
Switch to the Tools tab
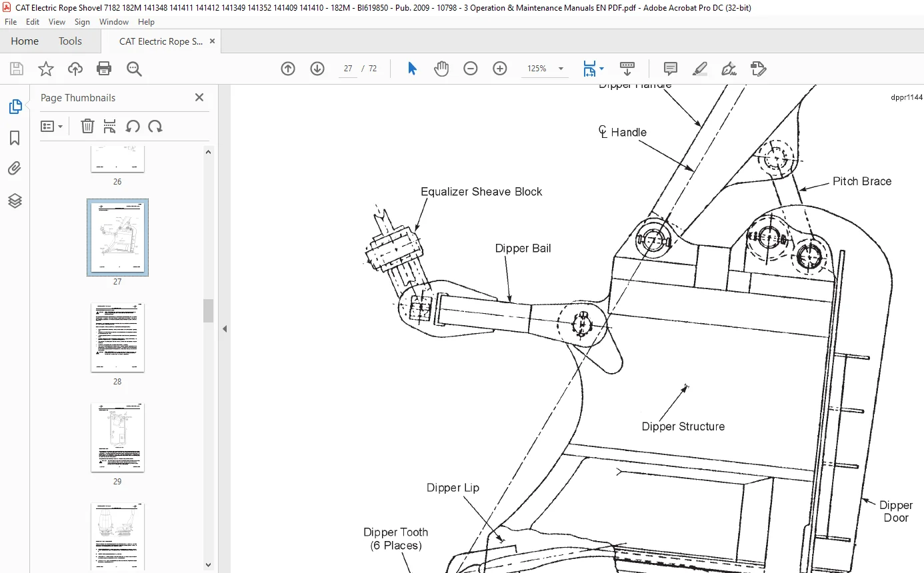coord(70,41)
